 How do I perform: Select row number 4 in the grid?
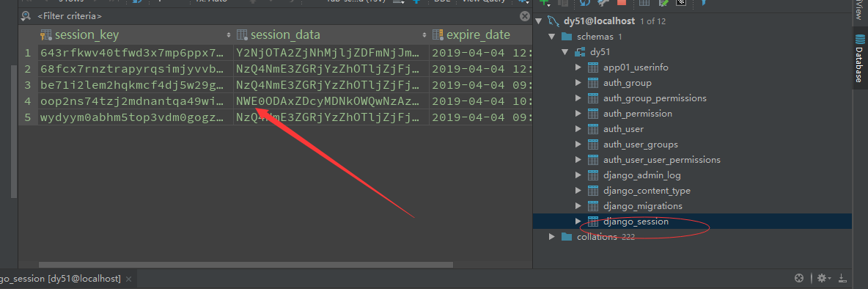click(28, 101)
